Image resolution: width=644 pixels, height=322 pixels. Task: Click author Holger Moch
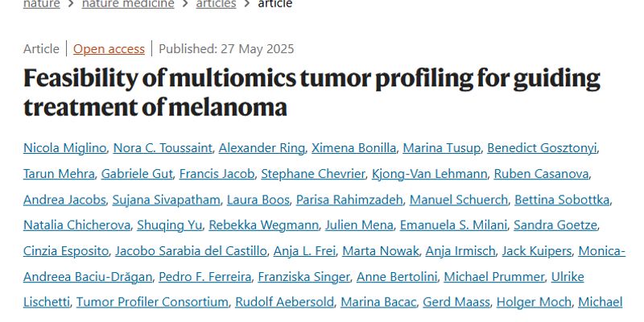point(534,303)
